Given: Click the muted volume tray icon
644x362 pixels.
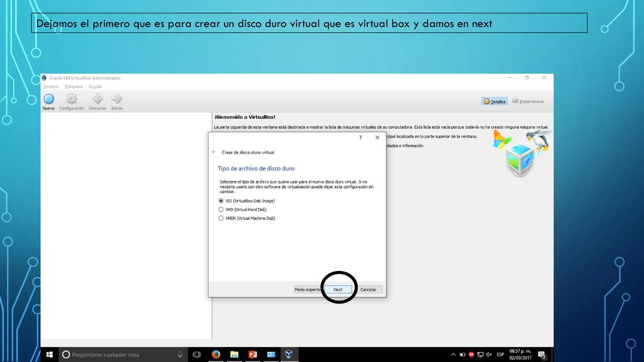Looking at the screenshot, I should (489, 354).
